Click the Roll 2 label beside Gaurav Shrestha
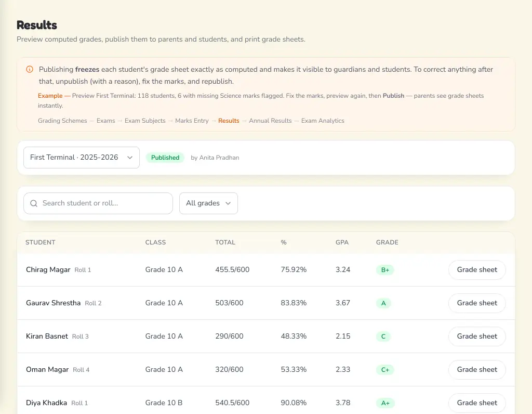532x414 pixels. tap(93, 303)
